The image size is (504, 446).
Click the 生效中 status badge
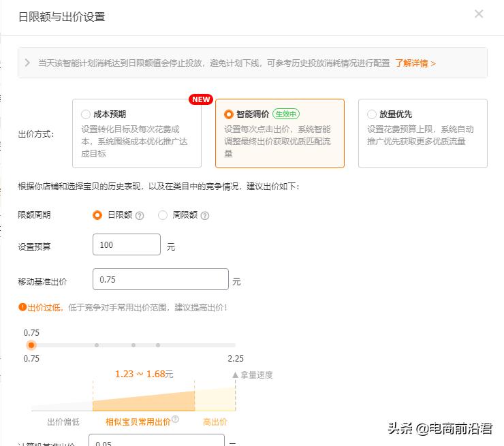pyautogui.click(x=286, y=114)
